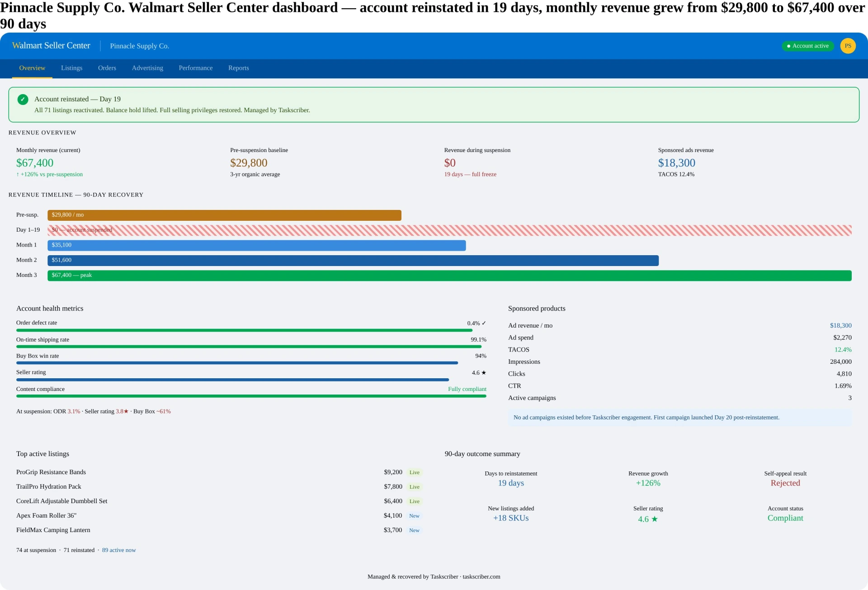Open the Advertising tab
Image resolution: width=868 pixels, height=590 pixels.
point(147,68)
